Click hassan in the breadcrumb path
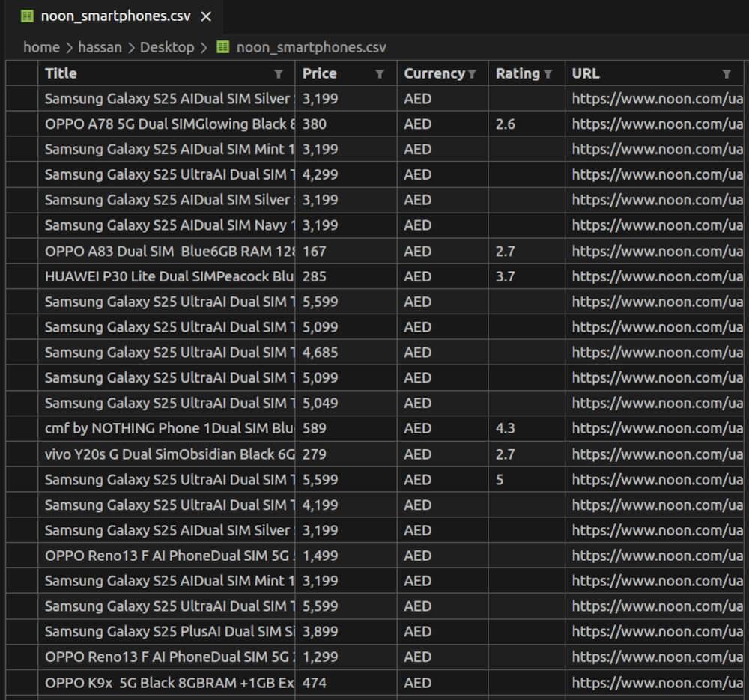This screenshot has height=700, width=749. pos(100,46)
